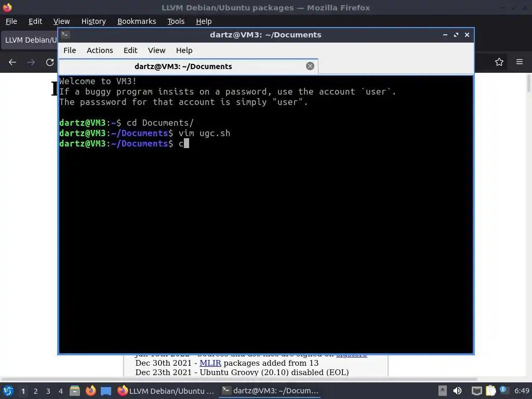Open Firefox Bookmarks menu
This screenshot has width=532, height=399.
pyautogui.click(x=137, y=21)
